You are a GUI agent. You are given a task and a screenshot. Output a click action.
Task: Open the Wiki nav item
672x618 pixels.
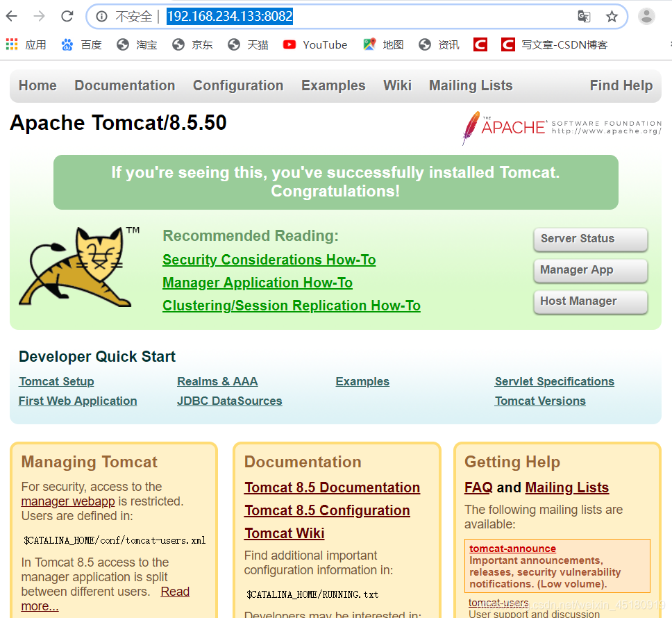[397, 85]
